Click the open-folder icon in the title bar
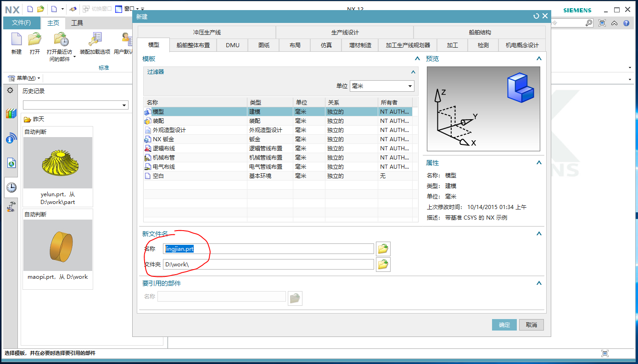This screenshot has width=638, height=364. pyautogui.click(x=41, y=9)
